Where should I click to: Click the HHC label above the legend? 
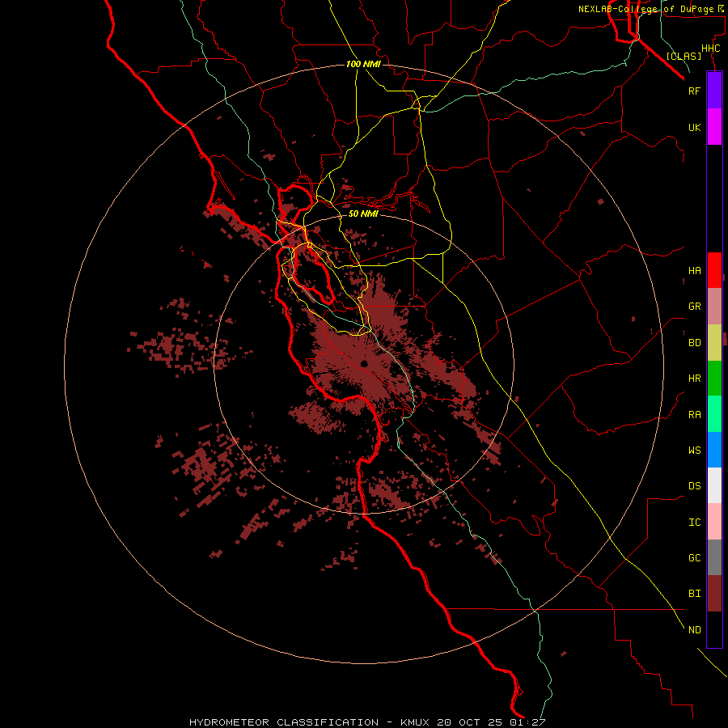(710, 49)
